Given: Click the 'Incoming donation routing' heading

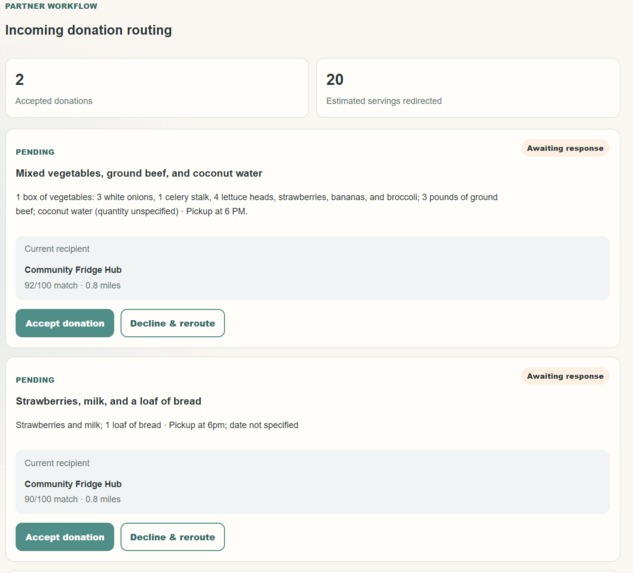Looking at the screenshot, I should coord(88,30).
